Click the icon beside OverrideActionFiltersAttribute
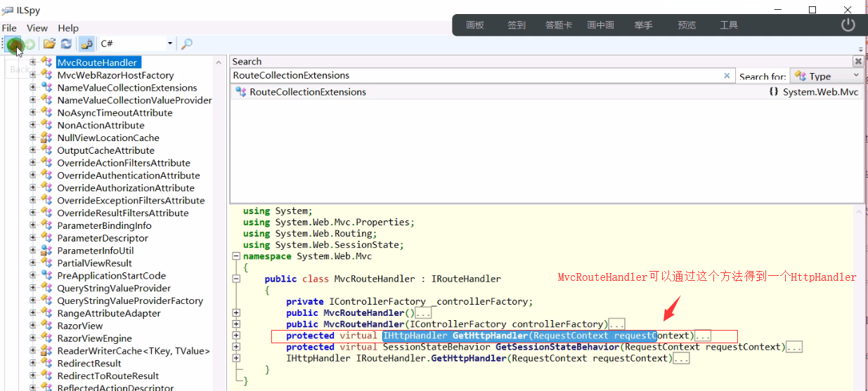Screen dimensions: 868x391 (x=46, y=163)
